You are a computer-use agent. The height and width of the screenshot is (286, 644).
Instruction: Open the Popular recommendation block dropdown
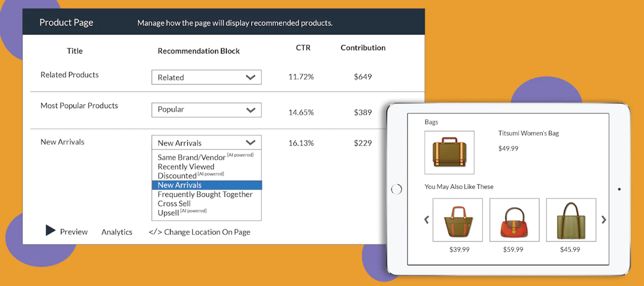(x=207, y=109)
